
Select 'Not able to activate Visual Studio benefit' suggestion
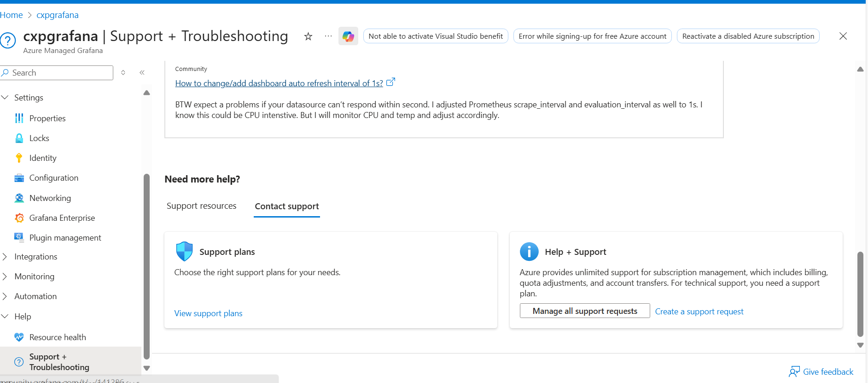[436, 36]
